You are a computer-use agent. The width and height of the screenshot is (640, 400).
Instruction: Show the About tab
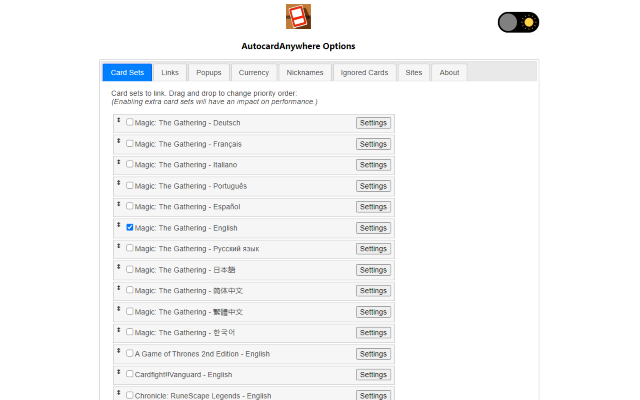449,73
